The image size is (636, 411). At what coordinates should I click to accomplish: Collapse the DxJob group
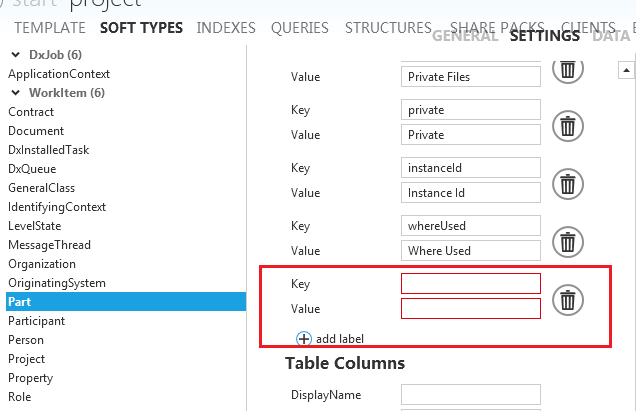pos(15,54)
